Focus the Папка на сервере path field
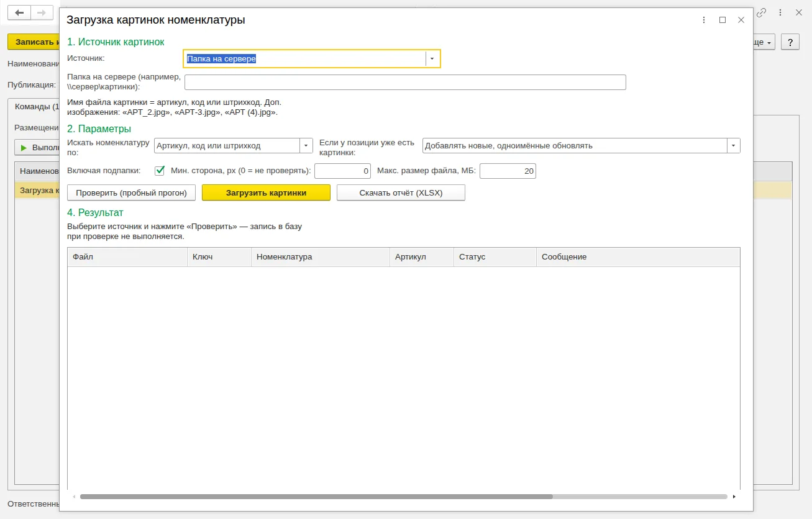 coord(405,83)
